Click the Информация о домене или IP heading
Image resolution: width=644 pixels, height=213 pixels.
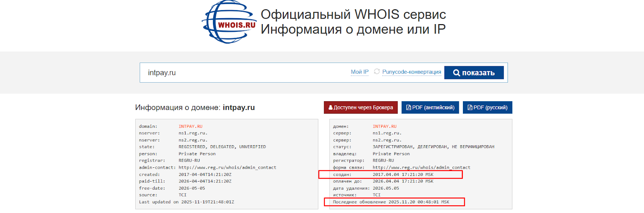[x=353, y=29]
